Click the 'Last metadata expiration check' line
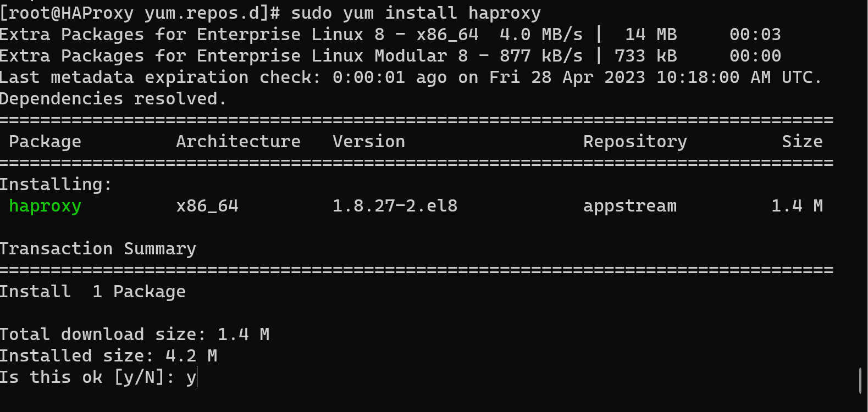Image resolution: width=868 pixels, height=412 pixels. pos(411,77)
